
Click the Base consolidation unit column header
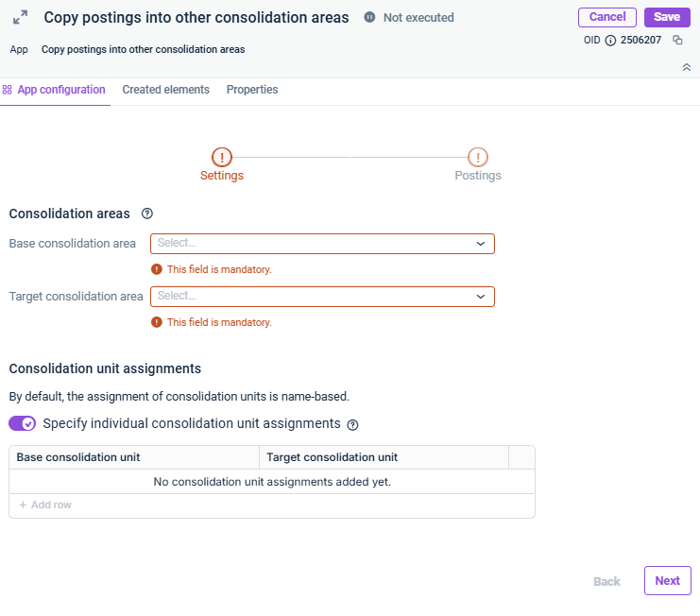[x=134, y=457]
